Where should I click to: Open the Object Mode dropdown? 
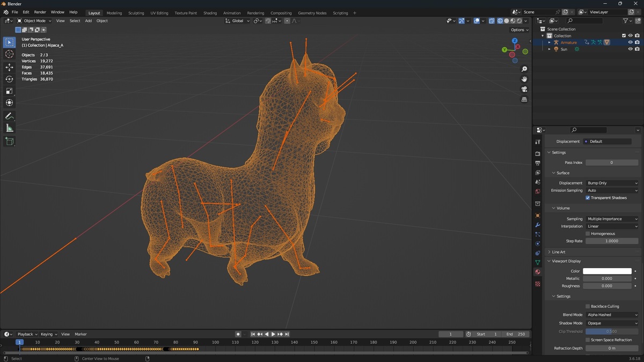click(x=34, y=21)
